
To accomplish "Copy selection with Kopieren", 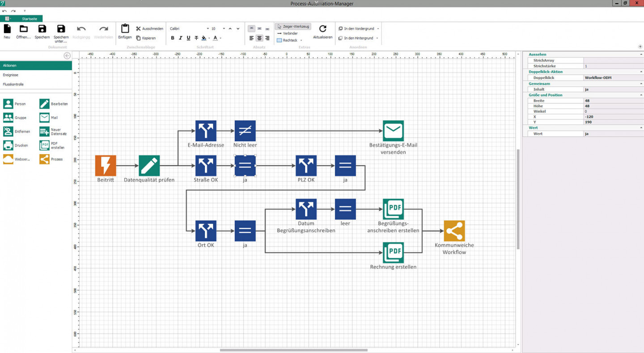I will (146, 38).
